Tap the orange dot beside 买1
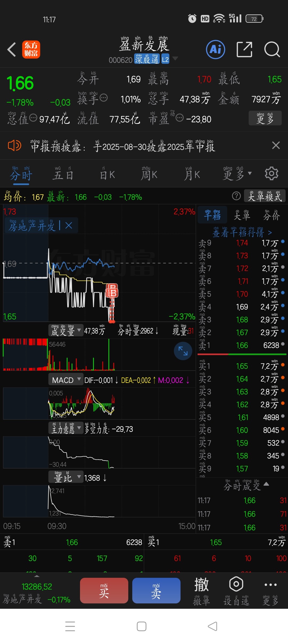The image size is (288, 644). [x=283, y=364]
